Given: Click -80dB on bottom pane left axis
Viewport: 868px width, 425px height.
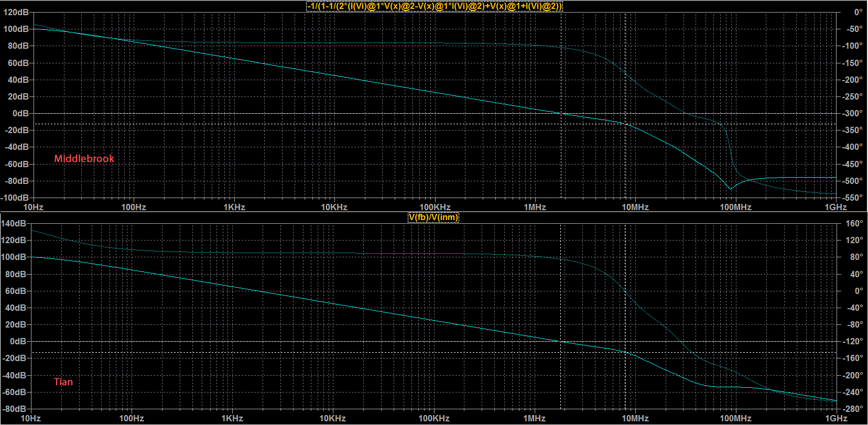Looking at the screenshot, I should 14,409.
